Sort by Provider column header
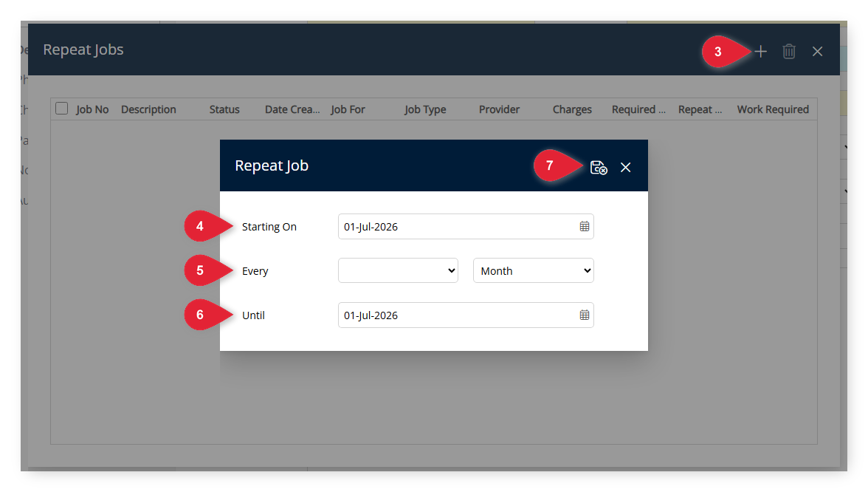This screenshot has height=492, width=868. coord(499,109)
